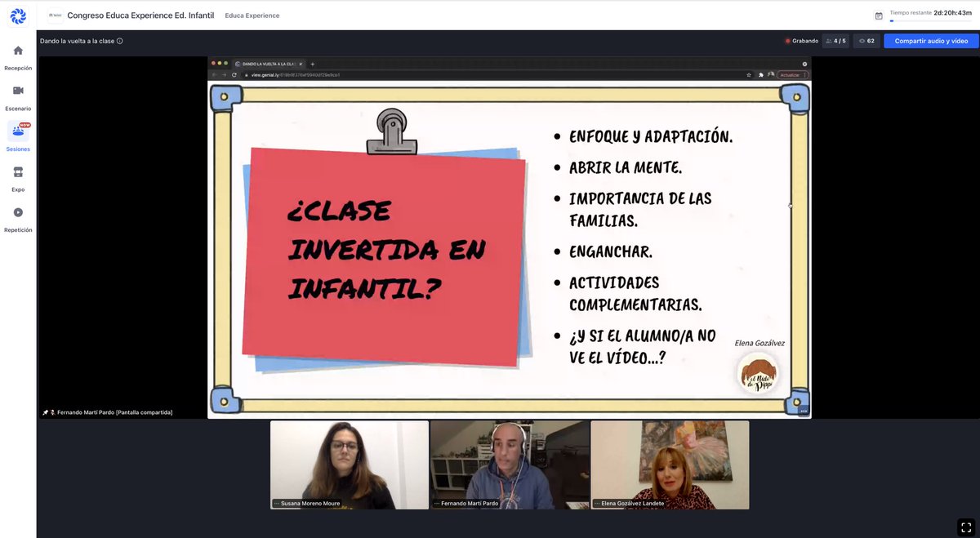Image resolution: width=980 pixels, height=538 pixels.
Task: Click '¿Y SI EL ALUMNO/A NO VE EL VÍDEO…?' bullet
Action: [x=642, y=346]
